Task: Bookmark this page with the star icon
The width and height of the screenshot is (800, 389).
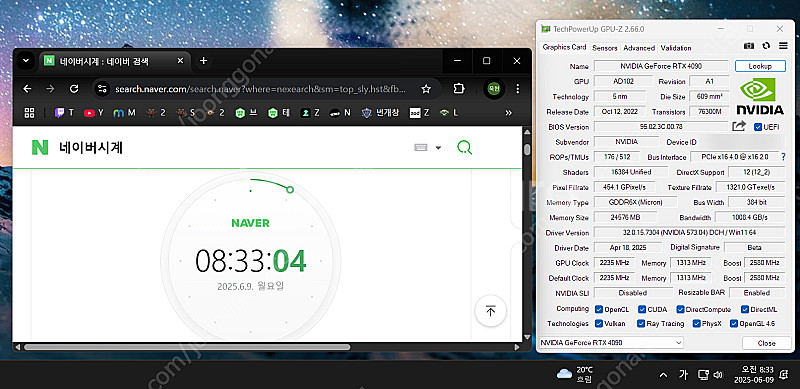Action: point(426,89)
